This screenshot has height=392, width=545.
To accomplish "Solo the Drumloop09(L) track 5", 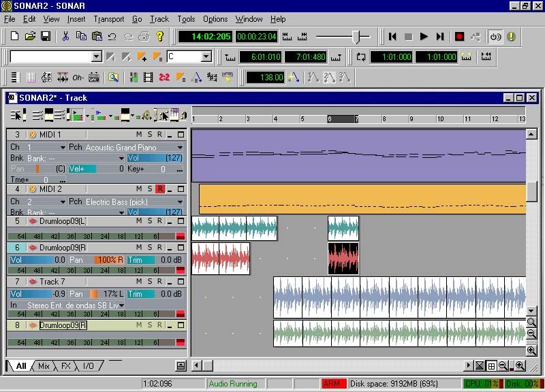I will [x=150, y=221].
